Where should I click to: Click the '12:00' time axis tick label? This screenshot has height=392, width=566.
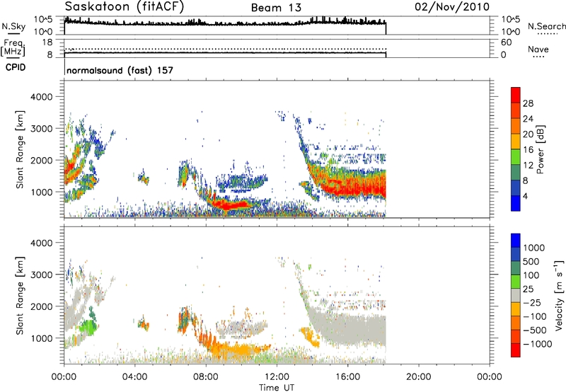pyautogui.click(x=277, y=377)
